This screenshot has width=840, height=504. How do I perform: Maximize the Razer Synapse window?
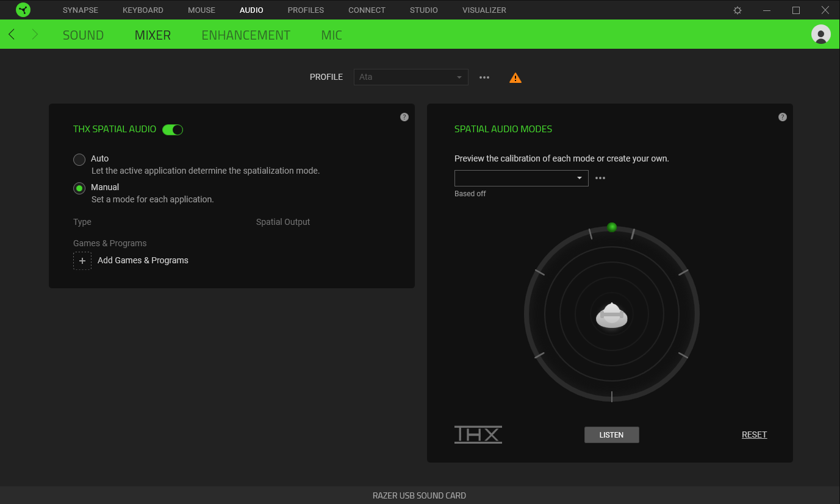pos(796,10)
